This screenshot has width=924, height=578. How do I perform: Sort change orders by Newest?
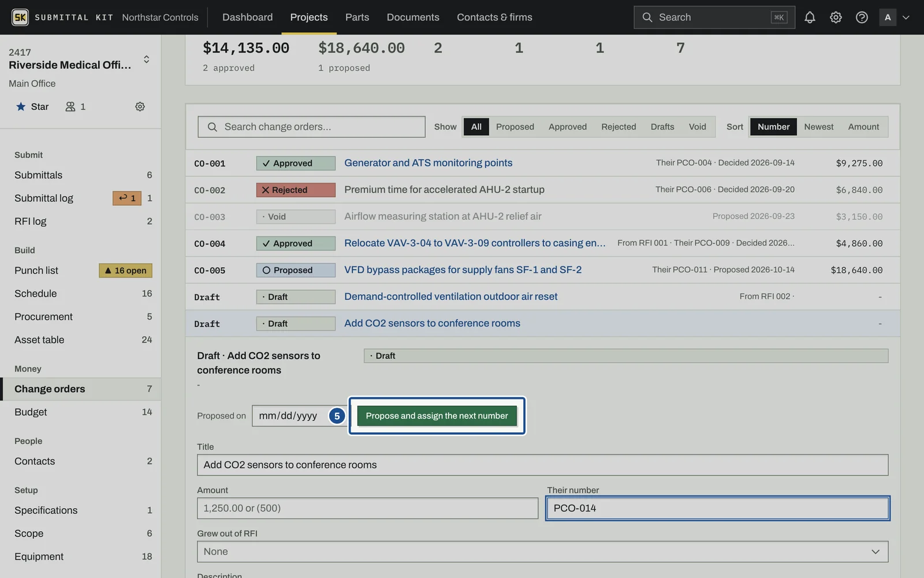(x=818, y=127)
